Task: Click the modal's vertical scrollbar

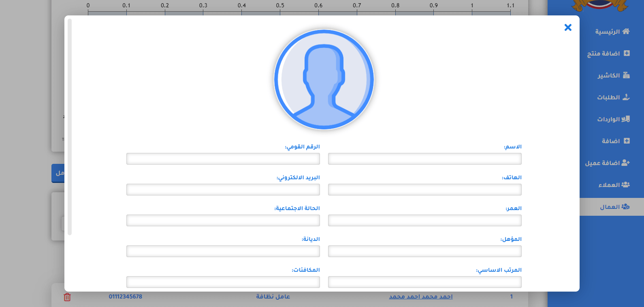Action: point(70,127)
